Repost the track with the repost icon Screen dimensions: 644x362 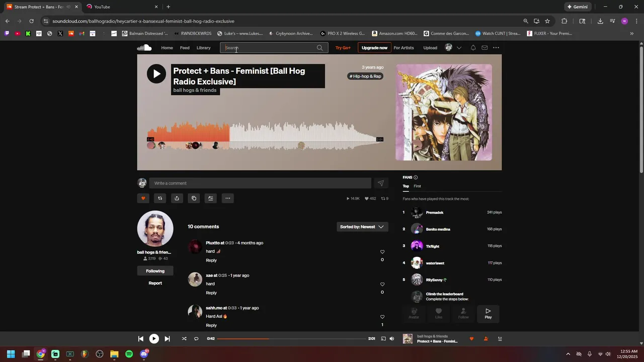coord(160,198)
